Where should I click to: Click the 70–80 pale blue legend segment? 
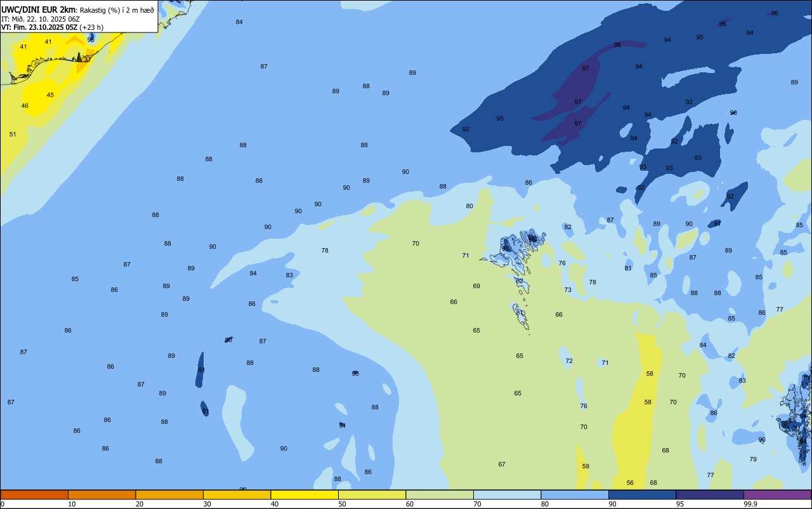point(507,494)
